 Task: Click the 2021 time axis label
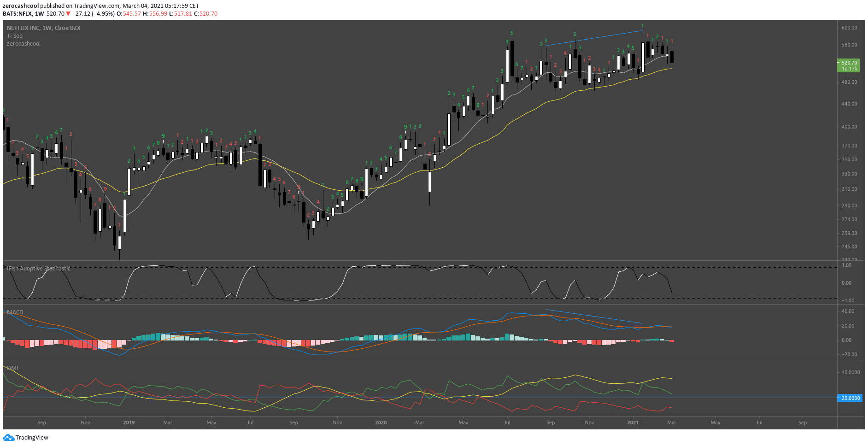633,423
